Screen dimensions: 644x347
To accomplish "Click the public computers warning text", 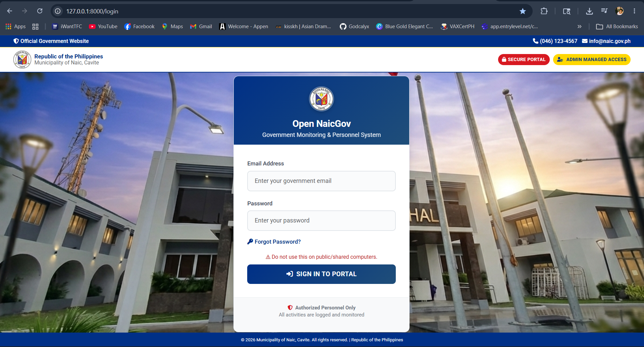I will coord(321,257).
